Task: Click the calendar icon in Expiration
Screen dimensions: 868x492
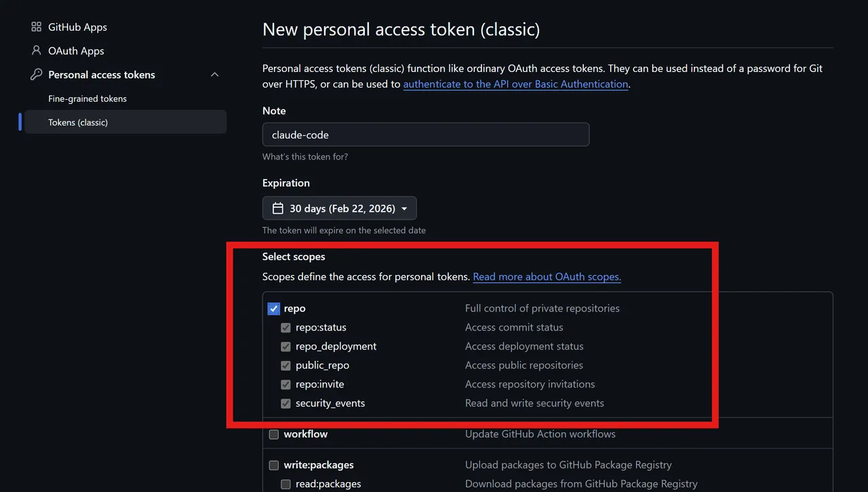Action: click(x=277, y=208)
